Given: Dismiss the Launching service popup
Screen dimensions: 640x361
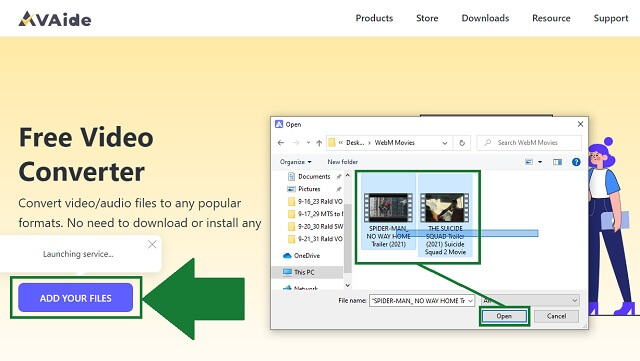Looking at the screenshot, I should (x=152, y=244).
